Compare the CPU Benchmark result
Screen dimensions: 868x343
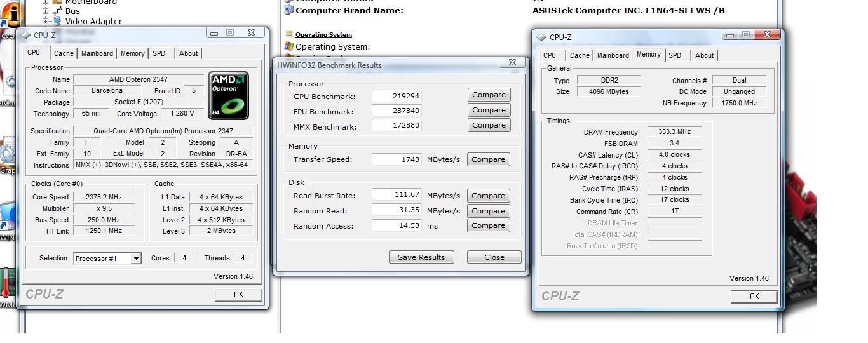489,95
